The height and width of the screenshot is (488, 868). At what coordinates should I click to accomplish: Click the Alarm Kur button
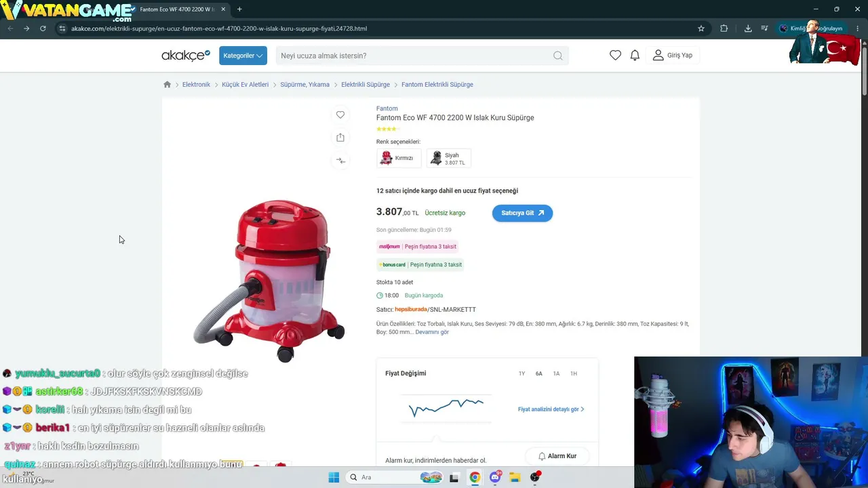click(557, 456)
